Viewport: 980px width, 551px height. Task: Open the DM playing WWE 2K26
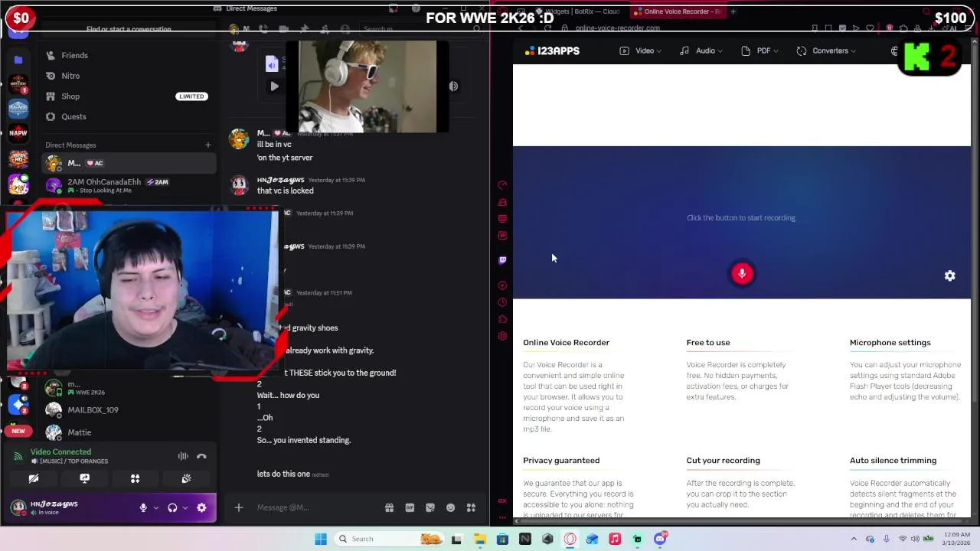[x=128, y=388]
